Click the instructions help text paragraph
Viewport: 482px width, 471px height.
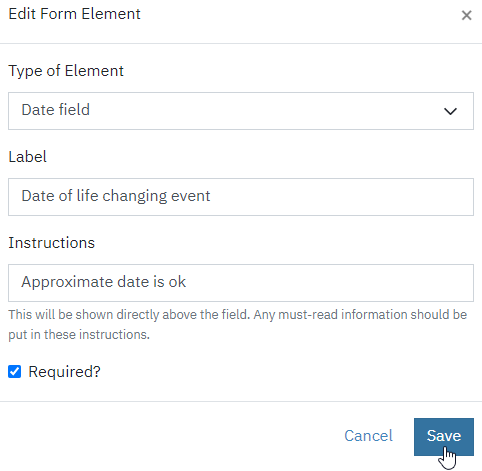(x=237, y=324)
